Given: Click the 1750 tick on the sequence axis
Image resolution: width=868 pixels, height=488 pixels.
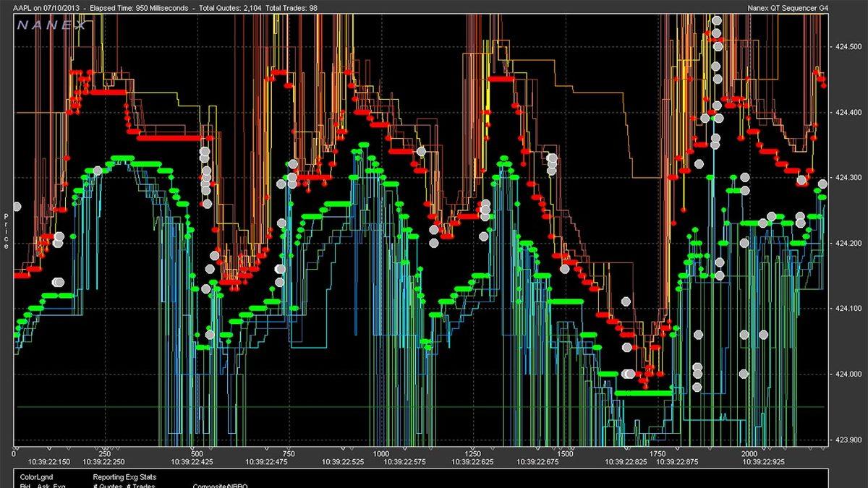Looking at the screenshot, I should tap(658, 453).
